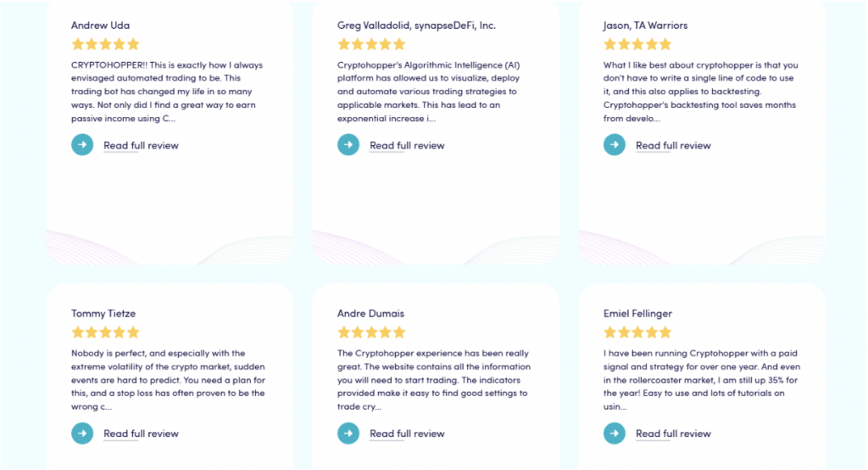Click the star rating on Emiel Fellinger's review
The width and height of the screenshot is (868, 470).
point(637,333)
